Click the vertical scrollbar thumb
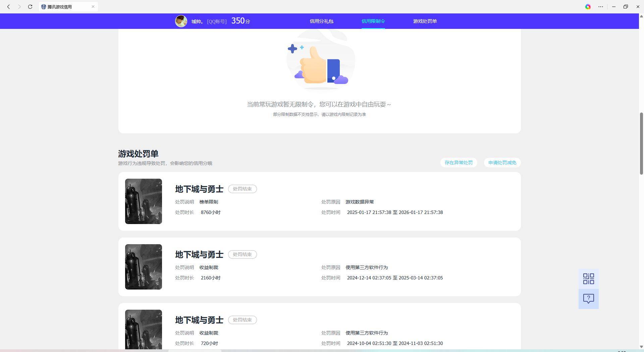 642,143
